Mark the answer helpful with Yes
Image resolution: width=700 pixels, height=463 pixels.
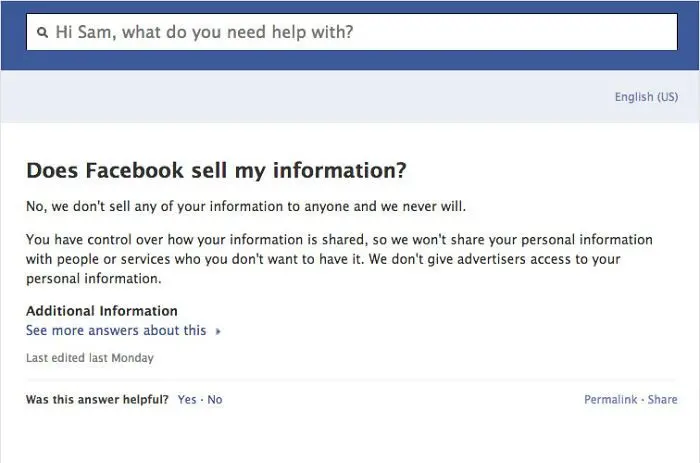[x=187, y=399]
